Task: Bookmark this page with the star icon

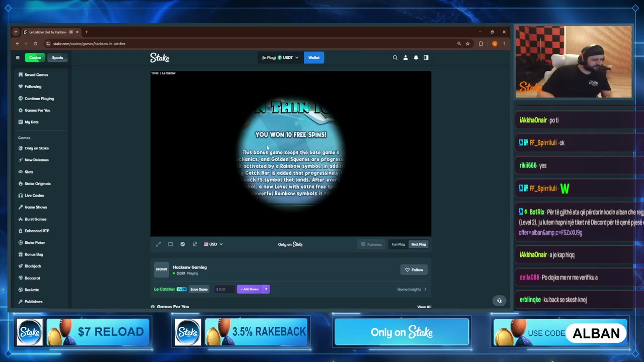Action: point(467,44)
